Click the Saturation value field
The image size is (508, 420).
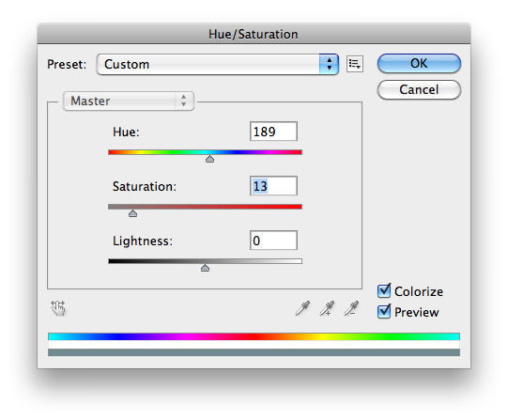pos(273,186)
